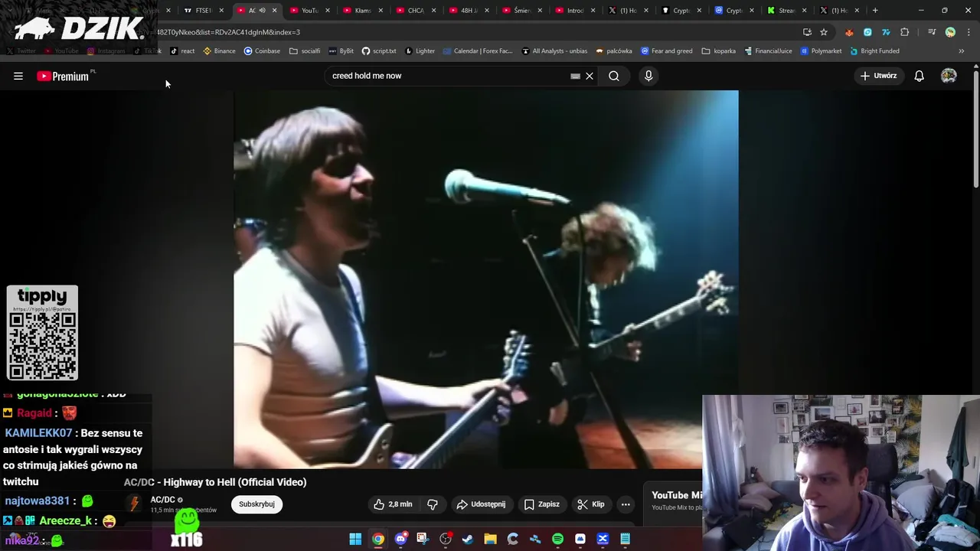Open the on-screen keyboard in search box

[x=575, y=76]
